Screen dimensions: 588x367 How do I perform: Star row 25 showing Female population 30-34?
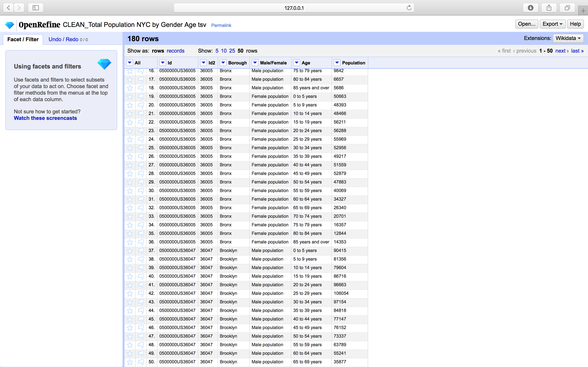130,148
